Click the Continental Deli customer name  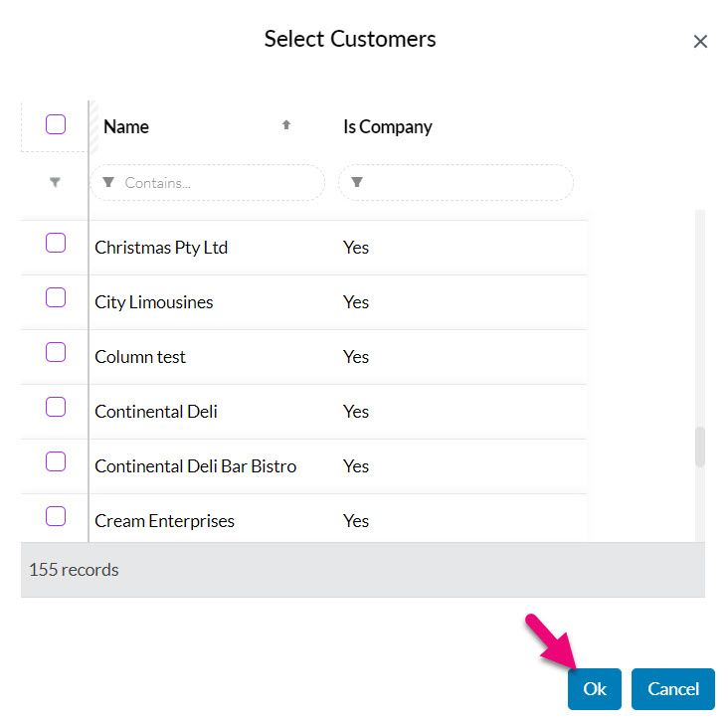(156, 412)
